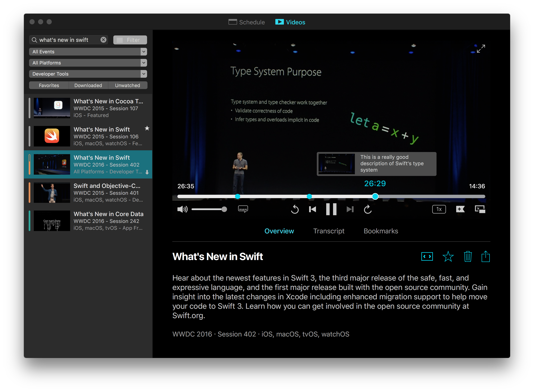This screenshot has width=534, height=392.
Task: Delete download with the trash icon
Action: [x=468, y=256]
